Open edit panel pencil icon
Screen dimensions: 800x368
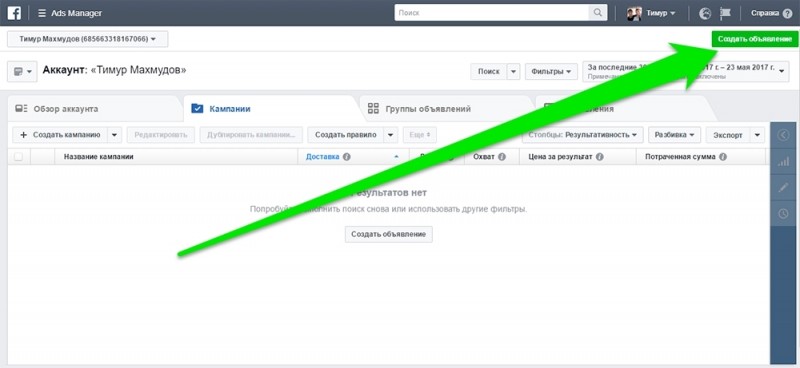tap(783, 188)
